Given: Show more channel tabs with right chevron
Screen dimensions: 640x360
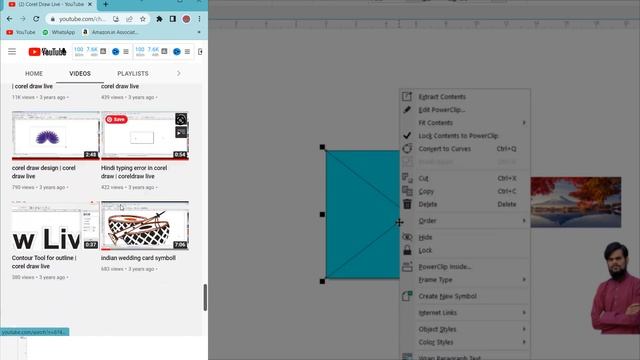Looking at the screenshot, I should (178, 73).
